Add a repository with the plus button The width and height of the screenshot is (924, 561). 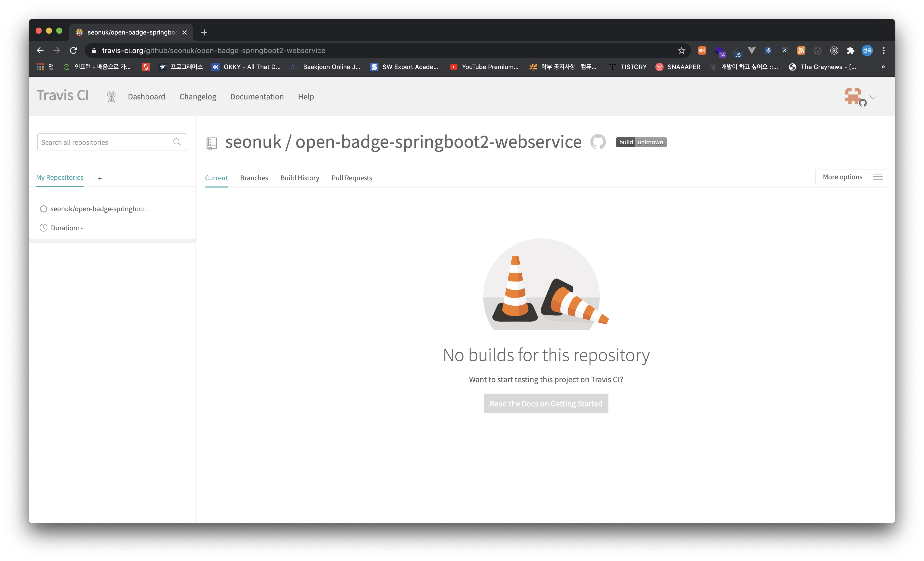pyautogui.click(x=100, y=179)
